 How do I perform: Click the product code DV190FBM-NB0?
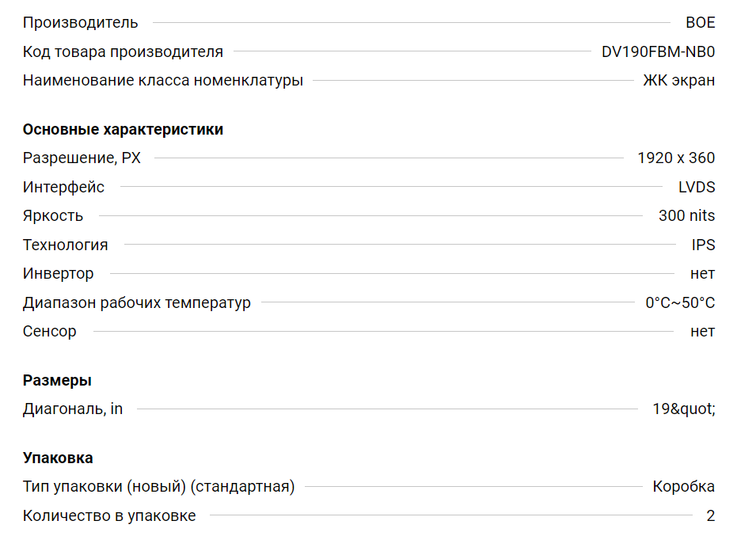658,52
